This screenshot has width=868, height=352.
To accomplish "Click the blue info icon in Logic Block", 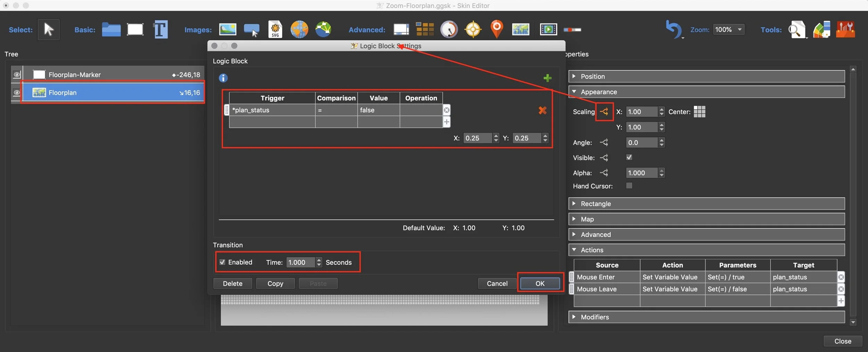I will [x=223, y=78].
